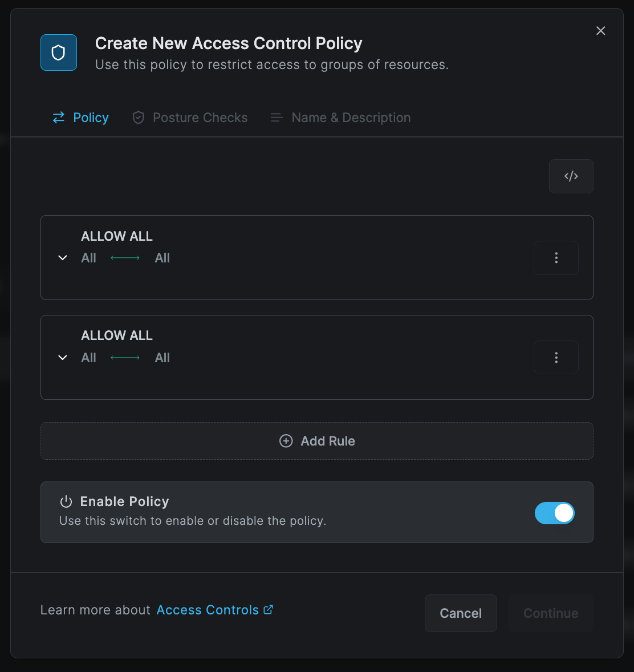This screenshot has height=672, width=634.
Task: Click the bidirectional arrow in the second rule
Action: tap(125, 358)
